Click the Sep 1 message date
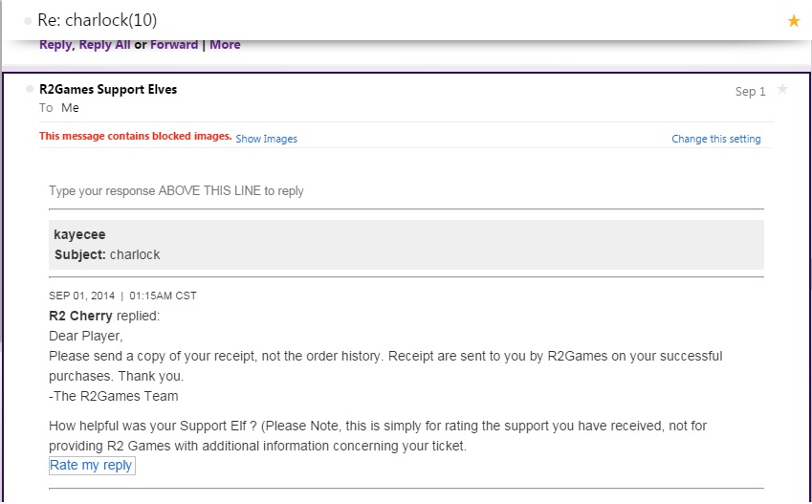Viewport: 812px width, 504px height. 750,92
